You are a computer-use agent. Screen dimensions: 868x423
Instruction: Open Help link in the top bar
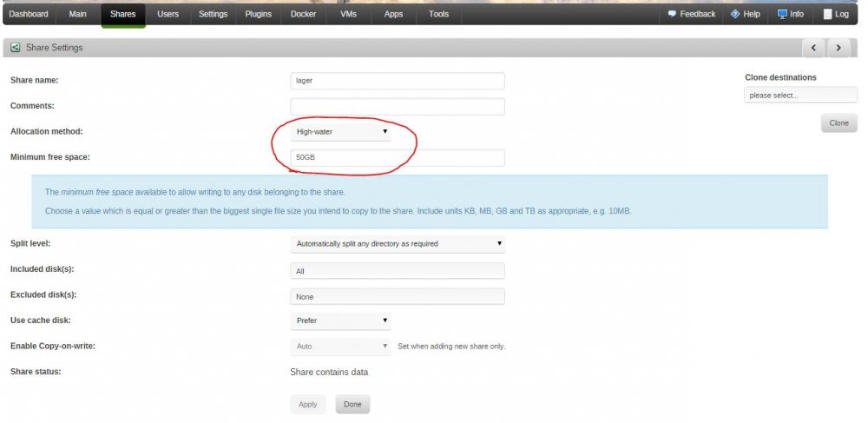[x=751, y=15]
